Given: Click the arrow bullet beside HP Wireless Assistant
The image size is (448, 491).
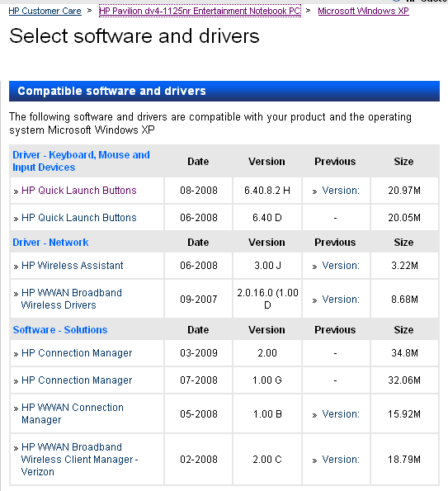Looking at the screenshot, I should (x=16, y=267).
